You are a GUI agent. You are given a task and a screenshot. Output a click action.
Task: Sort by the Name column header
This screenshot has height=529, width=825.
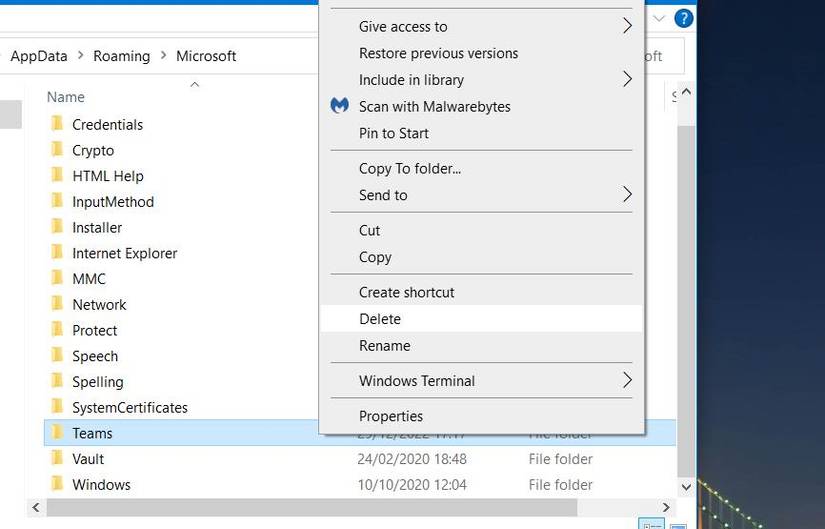click(66, 97)
